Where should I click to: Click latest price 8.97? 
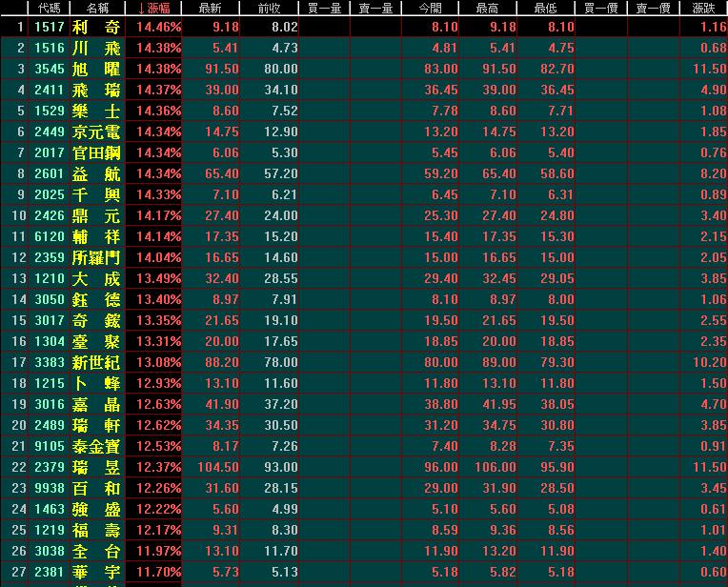(x=226, y=299)
